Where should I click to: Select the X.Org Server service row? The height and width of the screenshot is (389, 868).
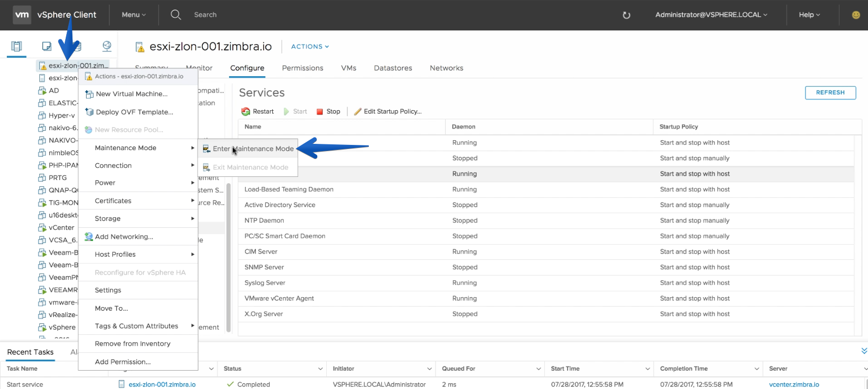coord(546,314)
